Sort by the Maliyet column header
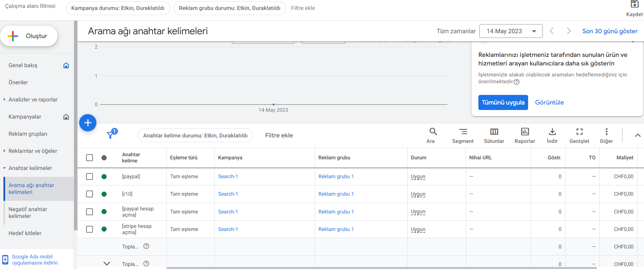Image resolution: width=644 pixels, height=269 pixels. (625, 158)
